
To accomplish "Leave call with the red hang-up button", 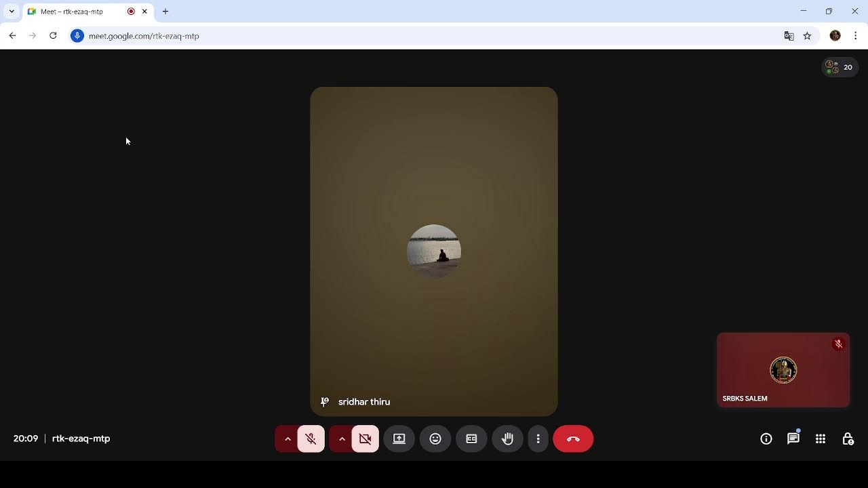I will click(x=573, y=439).
